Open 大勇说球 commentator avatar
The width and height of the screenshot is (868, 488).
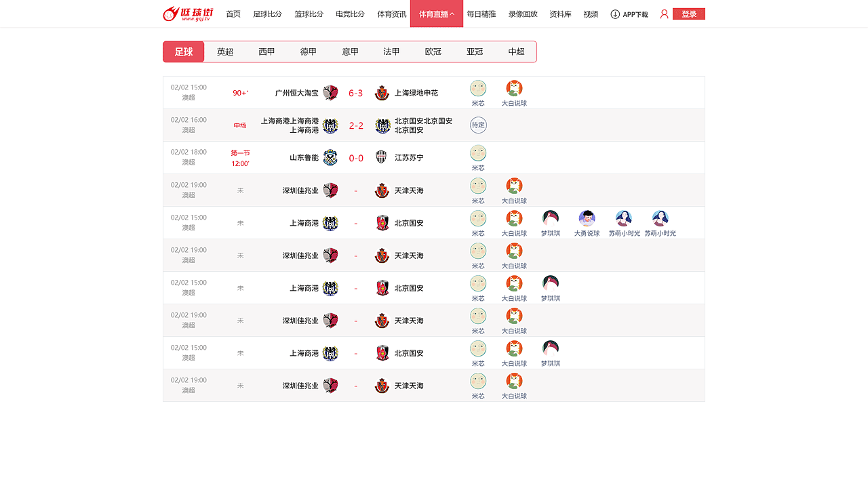coord(587,220)
